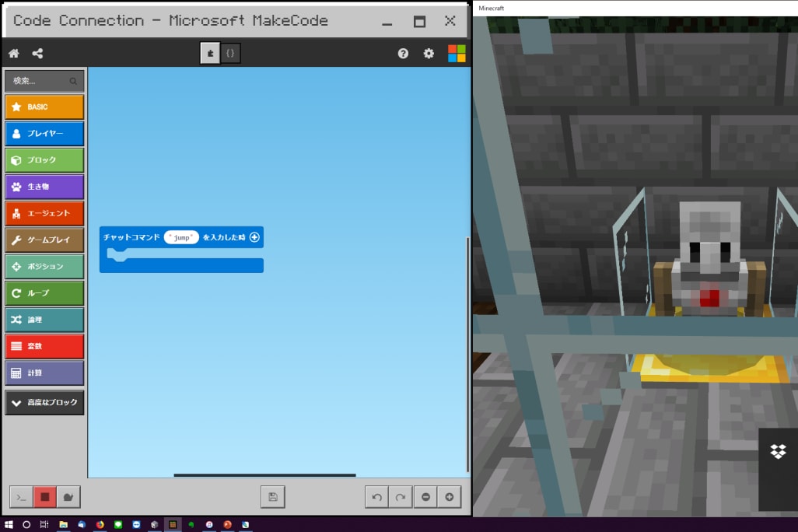Redo the last block change
The width and height of the screenshot is (798, 532).
click(x=401, y=497)
